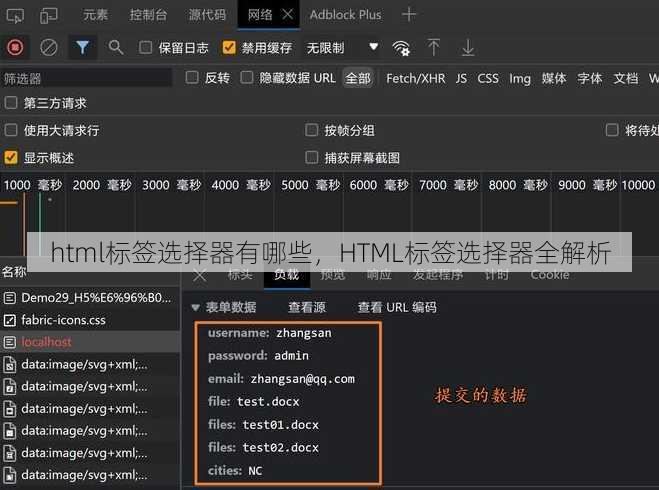Focus the 筛选器 filter input
This screenshot has height=490, width=659.
point(87,78)
